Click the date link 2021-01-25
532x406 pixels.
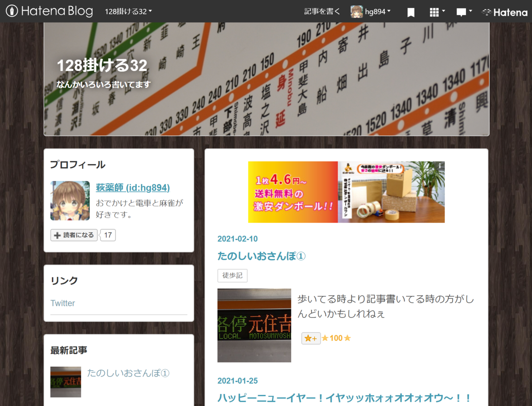(238, 381)
